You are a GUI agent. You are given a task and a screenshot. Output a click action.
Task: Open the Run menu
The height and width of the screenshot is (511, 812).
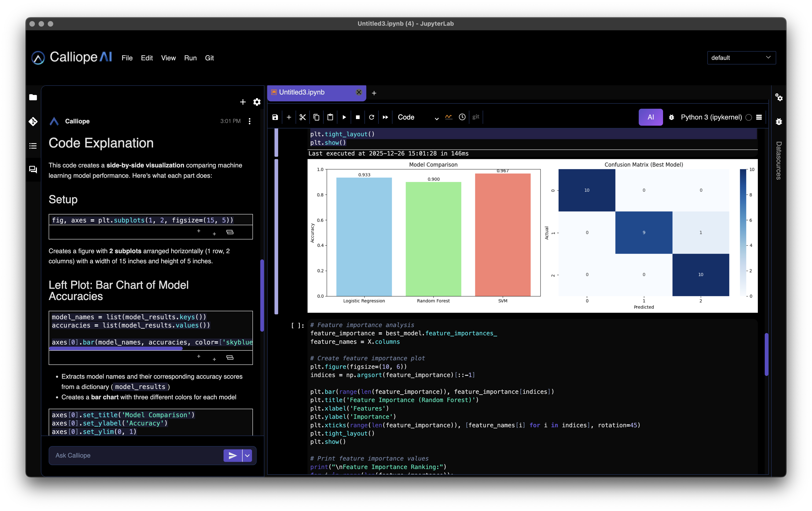pyautogui.click(x=190, y=58)
